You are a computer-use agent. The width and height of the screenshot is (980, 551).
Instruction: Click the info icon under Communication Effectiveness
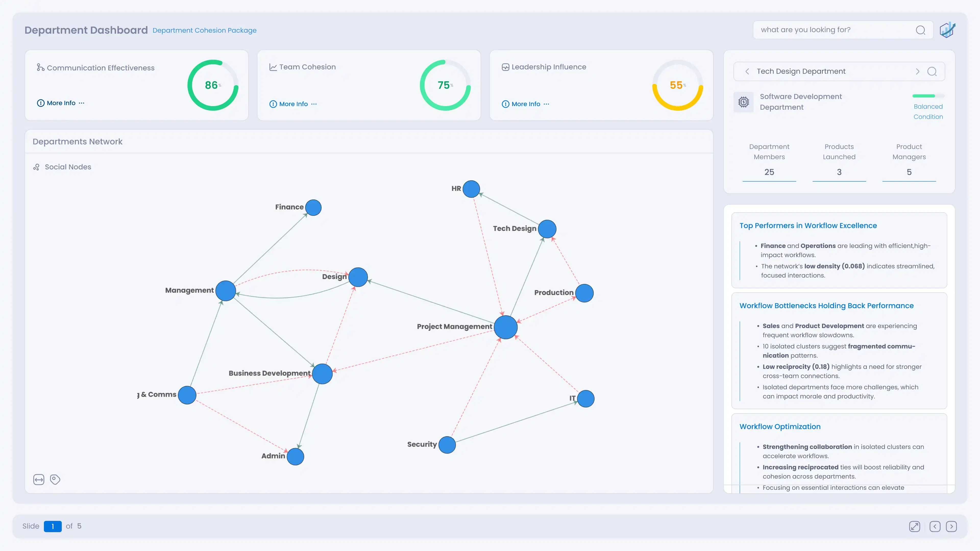click(x=41, y=103)
